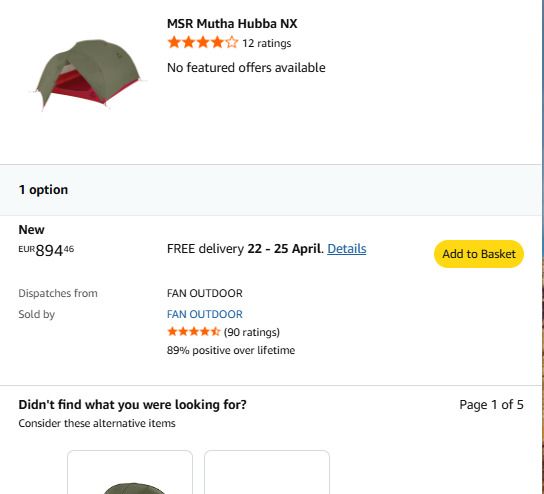This screenshot has width=544, height=494.
Task: Open the first alternative item card
Action: point(130,472)
